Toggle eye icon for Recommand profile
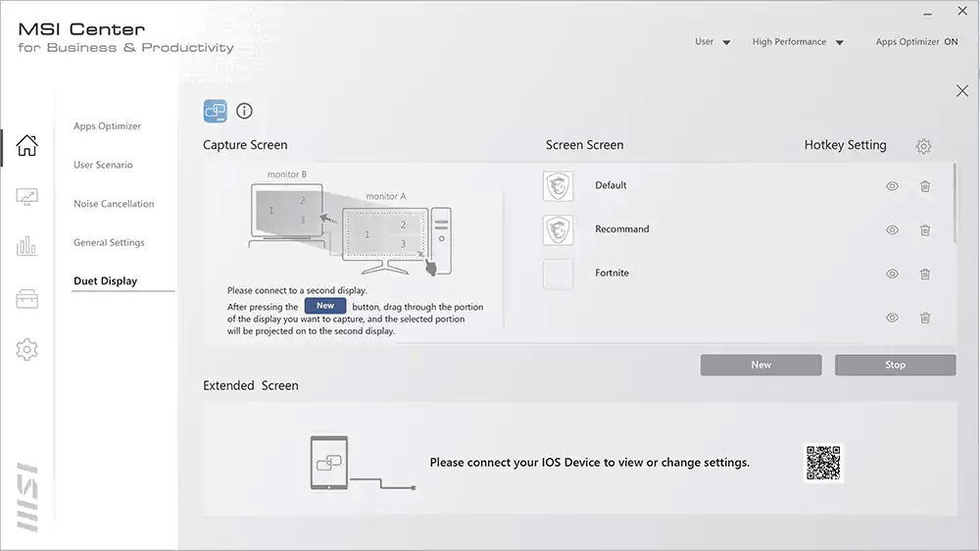The image size is (980, 551). click(892, 230)
